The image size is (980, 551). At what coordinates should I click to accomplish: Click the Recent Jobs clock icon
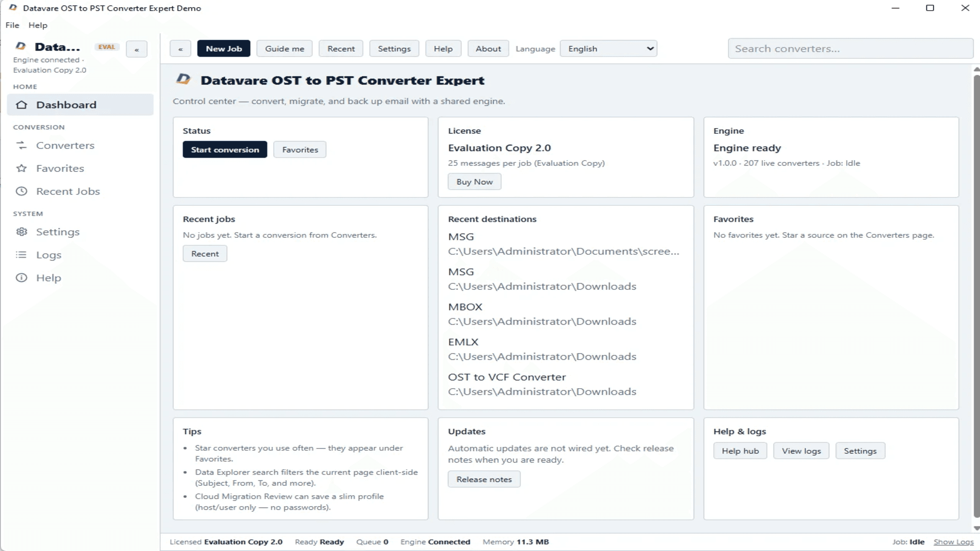pyautogui.click(x=21, y=191)
